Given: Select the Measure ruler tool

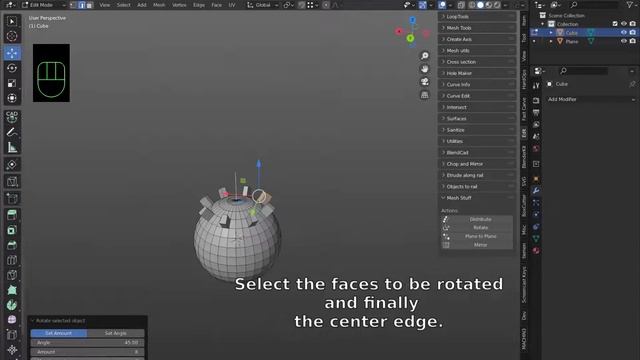Looking at the screenshot, I should (12, 147).
